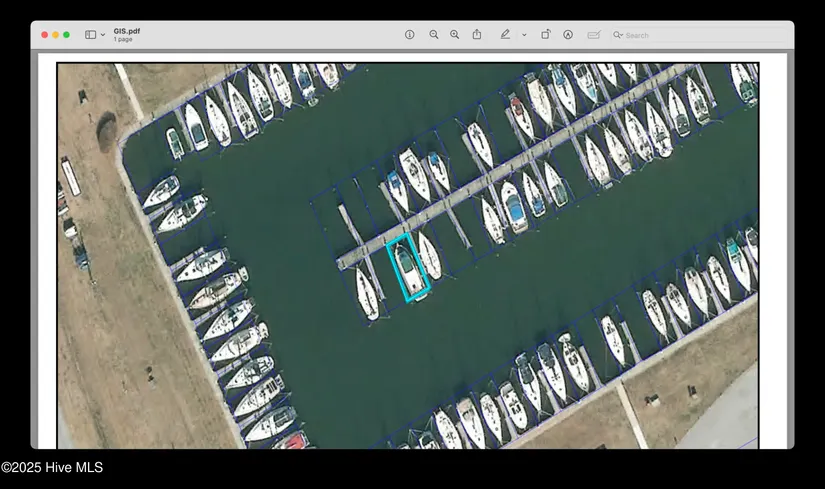Image resolution: width=825 pixels, height=489 pixels.
Task: Rotate the page using toolbar icon
Action: point(546,34)
